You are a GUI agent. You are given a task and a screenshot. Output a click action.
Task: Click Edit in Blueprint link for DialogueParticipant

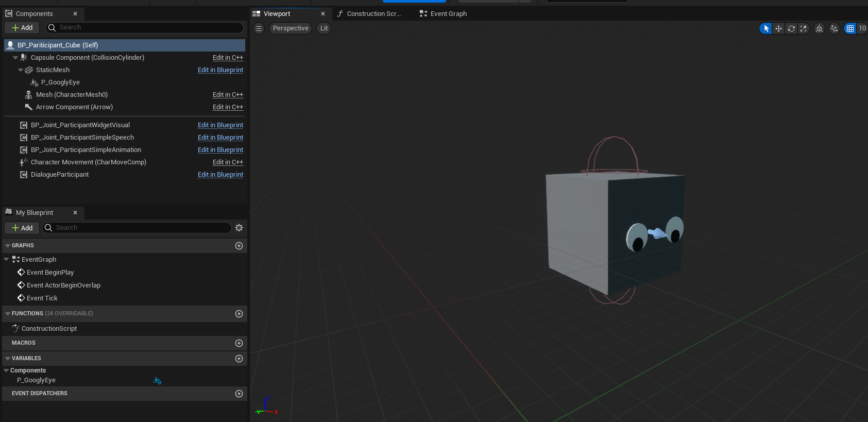(220, 175)
